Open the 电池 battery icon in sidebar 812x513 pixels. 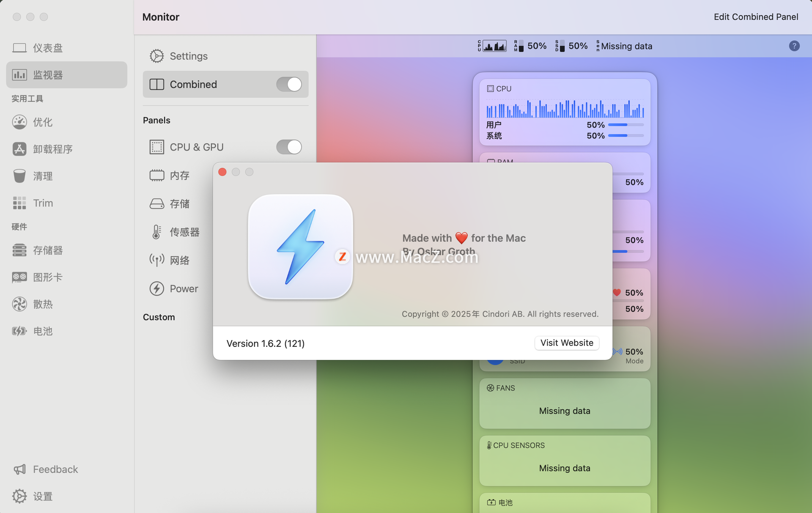tap(19, 331)
